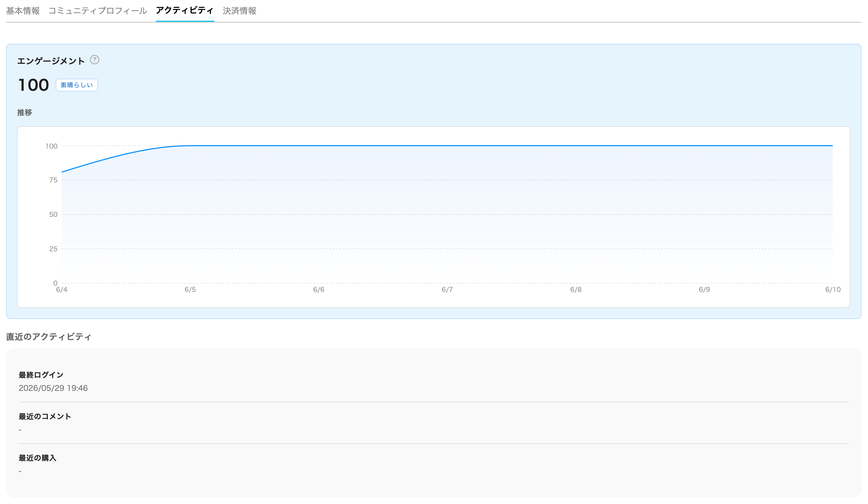Click the 素晴らしい badge
Viewport: 868px width, 504px height.
coord(77,85)
